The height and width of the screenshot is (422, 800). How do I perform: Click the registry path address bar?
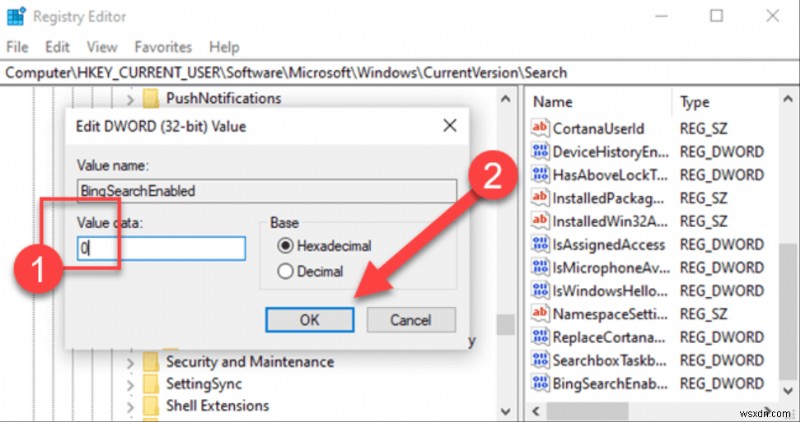click(400, 72)
